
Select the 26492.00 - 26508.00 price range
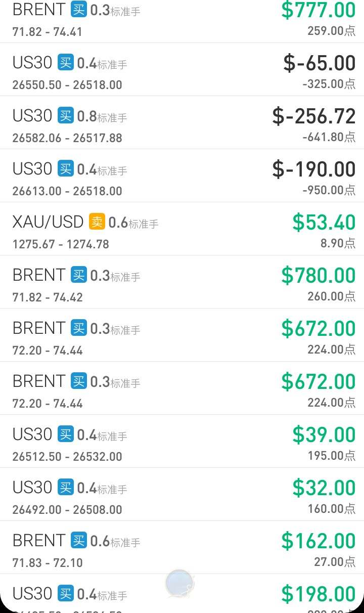click(67, 509)
